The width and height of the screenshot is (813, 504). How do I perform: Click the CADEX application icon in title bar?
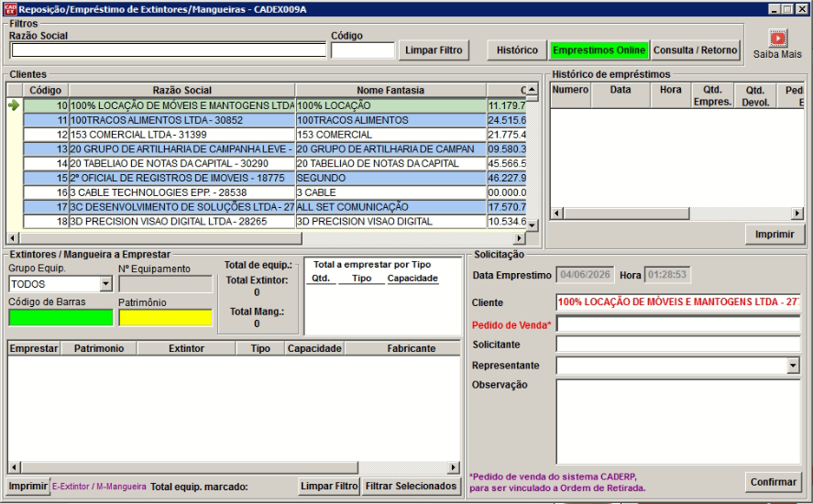pyautogui.click(x=10, y=9)
